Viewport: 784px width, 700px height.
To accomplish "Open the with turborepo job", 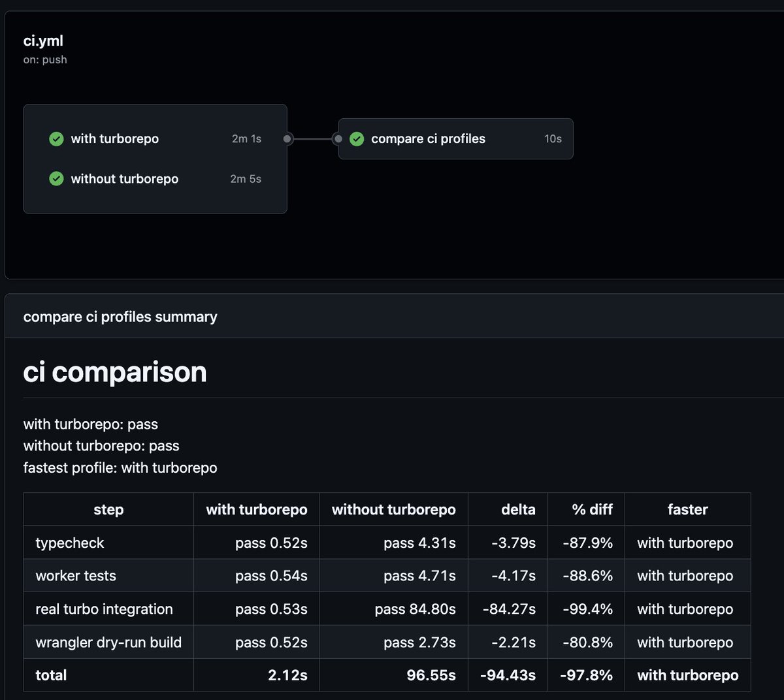I will click(155, 138).
